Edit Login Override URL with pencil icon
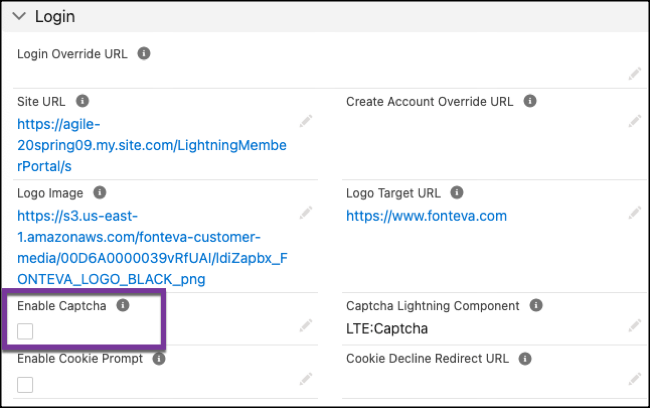Screen dimensions: 650x408 click(634, 73)
